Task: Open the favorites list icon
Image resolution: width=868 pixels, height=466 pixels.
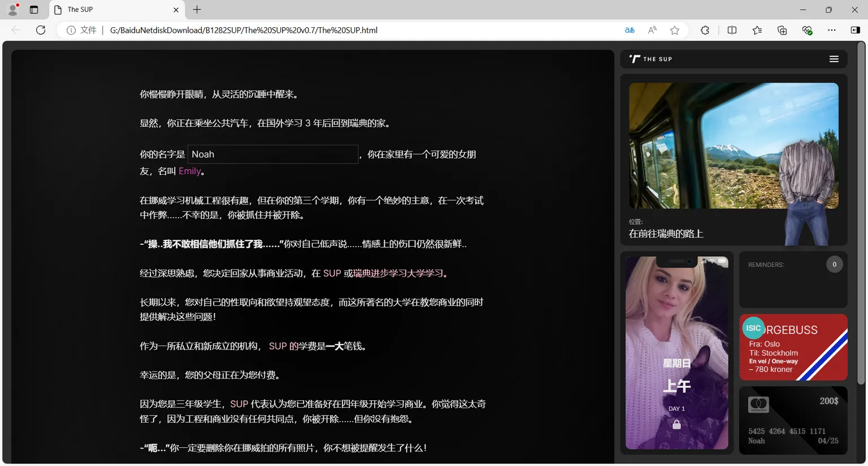Action: [757, 31]
